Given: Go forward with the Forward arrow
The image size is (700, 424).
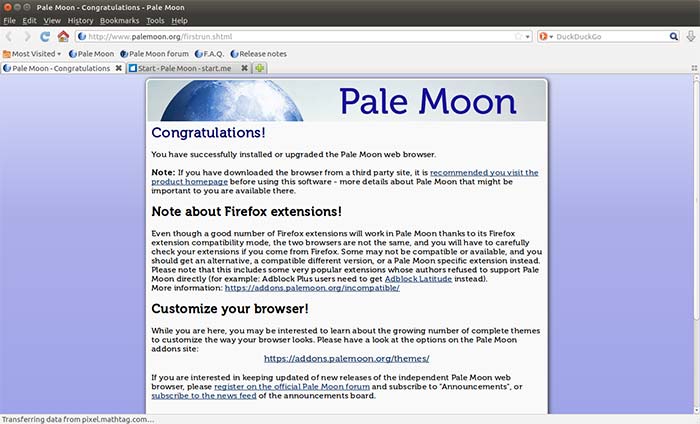Looking at the screenshot, I should click(26, 37).
